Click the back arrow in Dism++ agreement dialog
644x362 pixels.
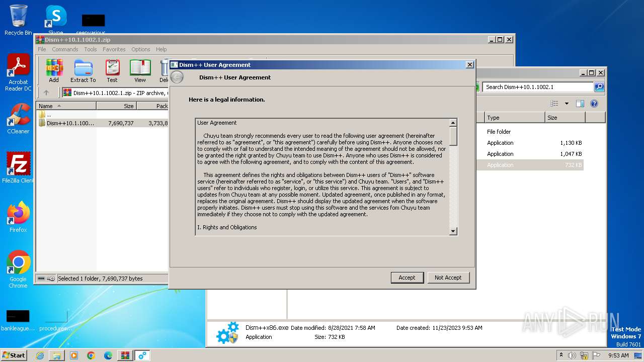click(177, 77)
